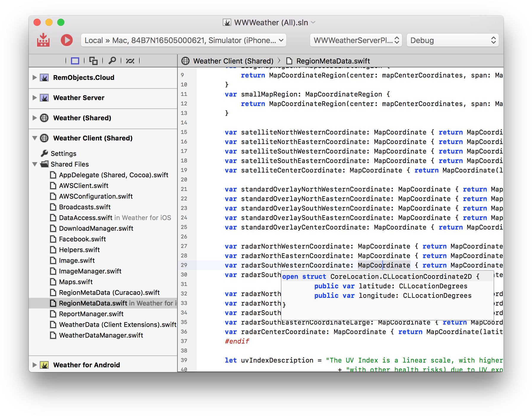Open DownloadManager.swift file
The image size is (532, 416).
tap(96, 228)
